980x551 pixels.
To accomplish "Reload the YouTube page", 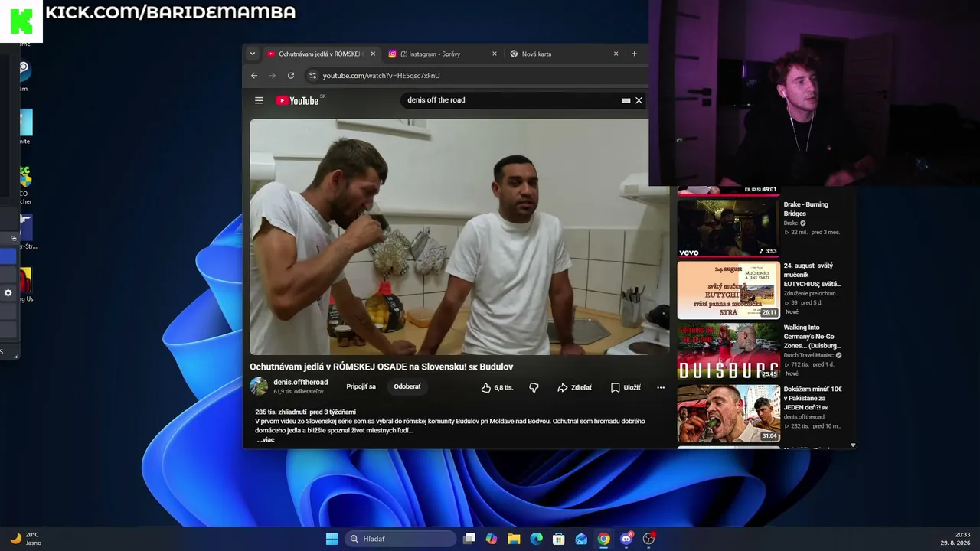I will tap(291, 76).
